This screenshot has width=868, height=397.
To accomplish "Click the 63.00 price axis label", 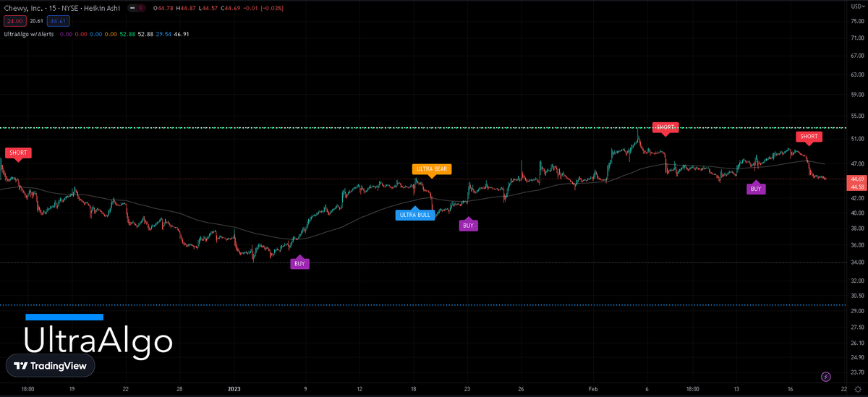I will click(x=856, y=74).
